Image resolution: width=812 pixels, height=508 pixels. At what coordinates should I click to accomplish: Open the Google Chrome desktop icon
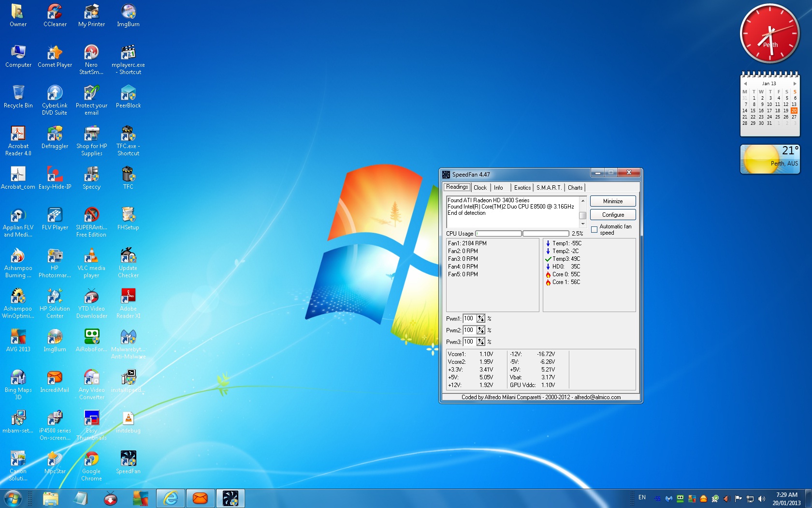pos(91,466)
